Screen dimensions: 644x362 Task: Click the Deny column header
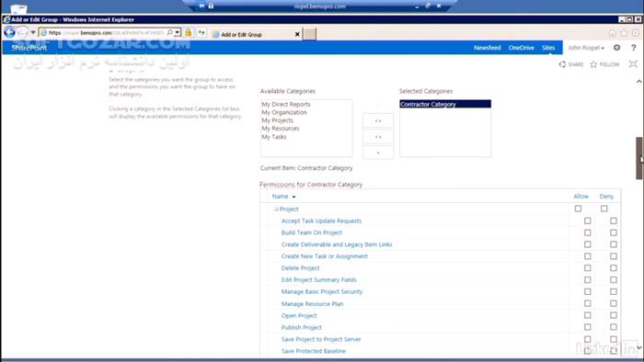pyautogui.click(x=606, y=197)
